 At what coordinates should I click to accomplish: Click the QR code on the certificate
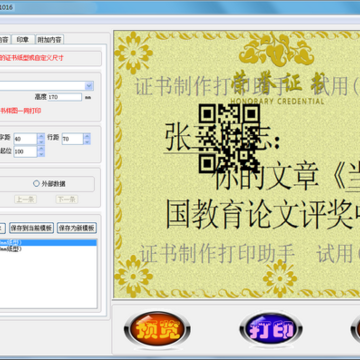pos(229,138)
